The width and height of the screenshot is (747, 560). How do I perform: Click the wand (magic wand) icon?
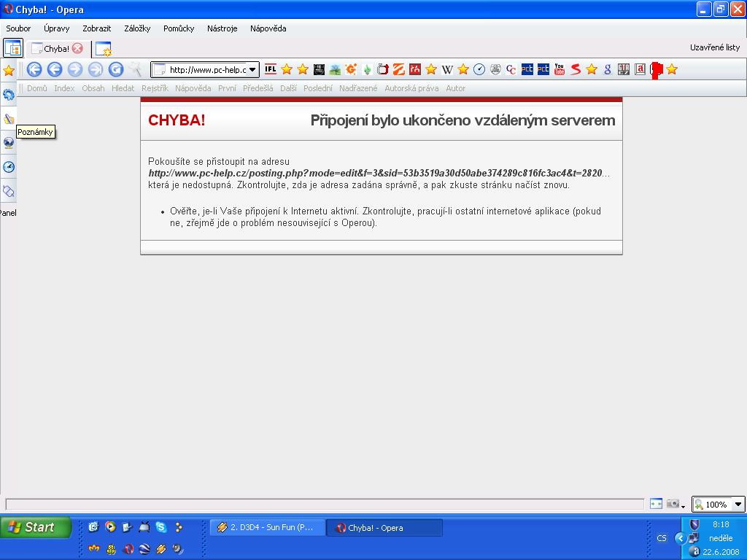coord(136,69)
